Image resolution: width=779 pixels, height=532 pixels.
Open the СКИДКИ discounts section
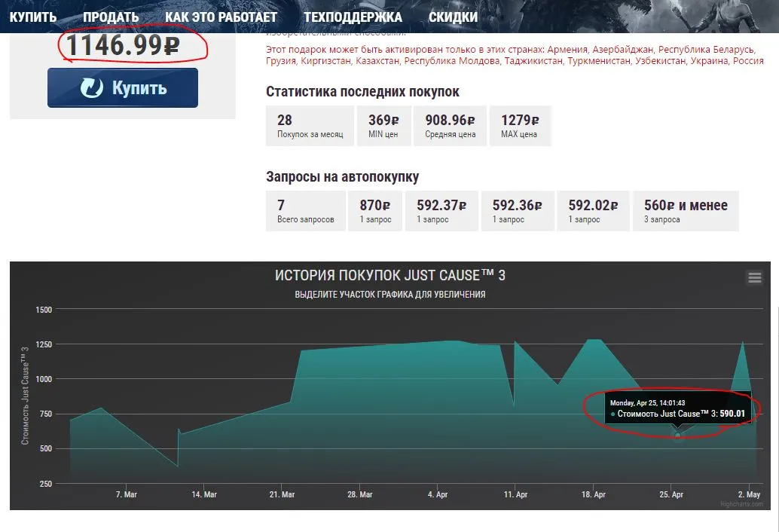tap(453, 17)
